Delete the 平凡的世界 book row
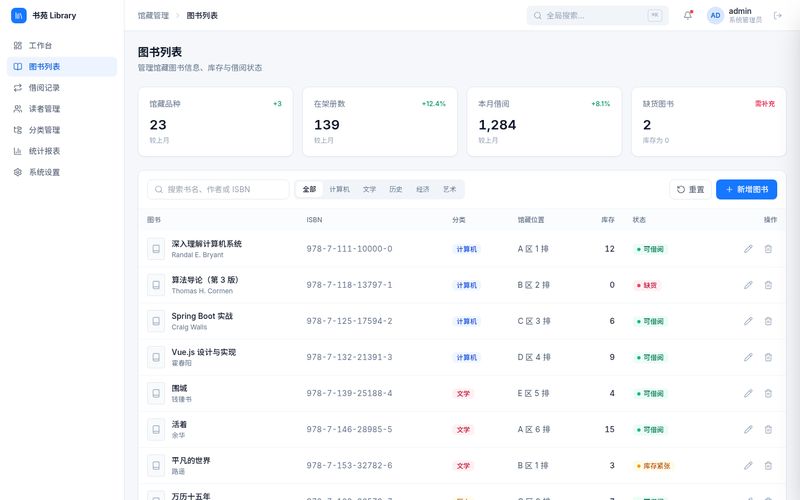 [x=768, y=466]
